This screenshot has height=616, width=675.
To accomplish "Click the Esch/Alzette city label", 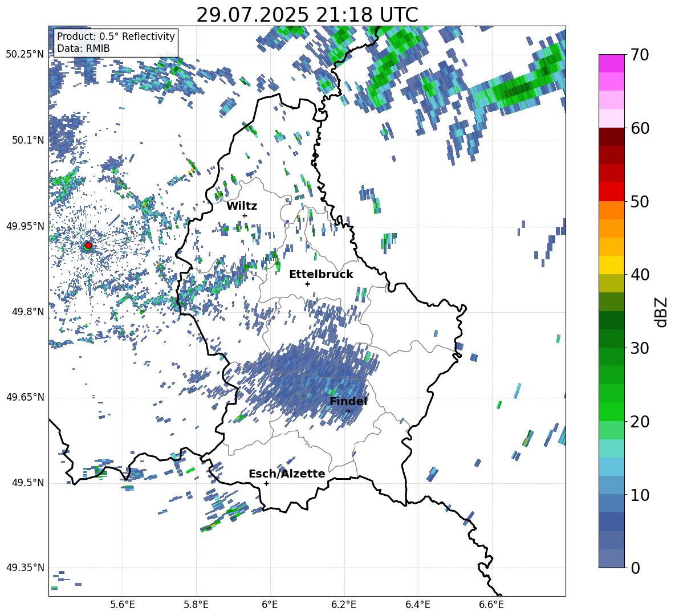I will tap(287, 474).
